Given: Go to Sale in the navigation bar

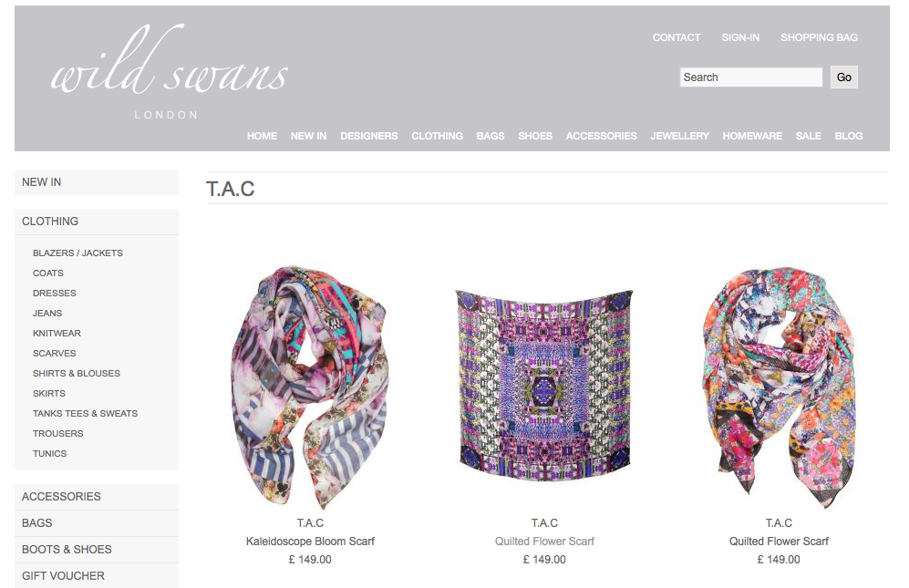Looking at the screenshot, I should pos(808,136).
